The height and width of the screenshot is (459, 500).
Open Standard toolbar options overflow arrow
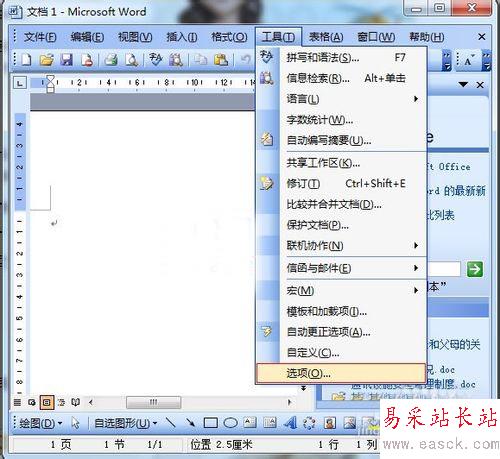pyautogui.click(x=447, y=61)
